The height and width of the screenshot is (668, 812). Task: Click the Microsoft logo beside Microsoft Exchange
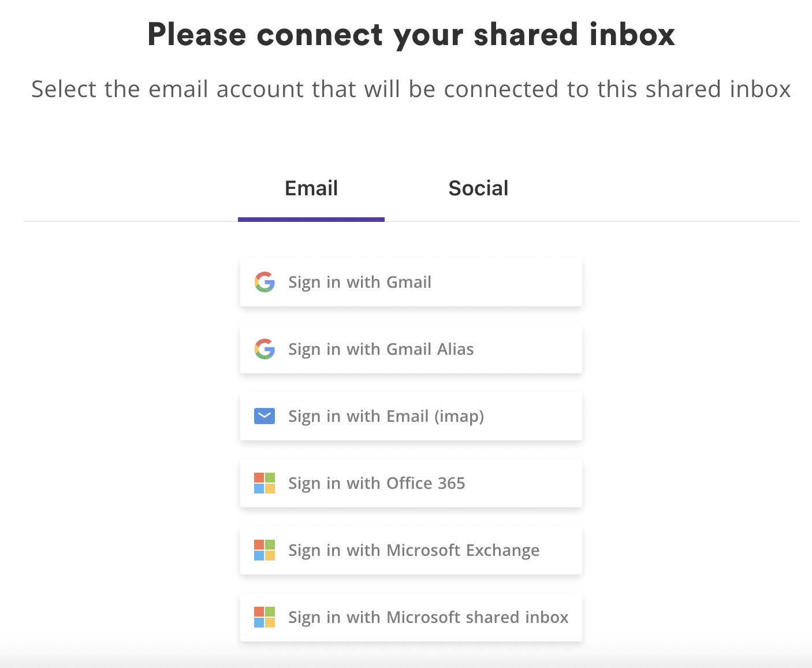click(x=265, y=550)
